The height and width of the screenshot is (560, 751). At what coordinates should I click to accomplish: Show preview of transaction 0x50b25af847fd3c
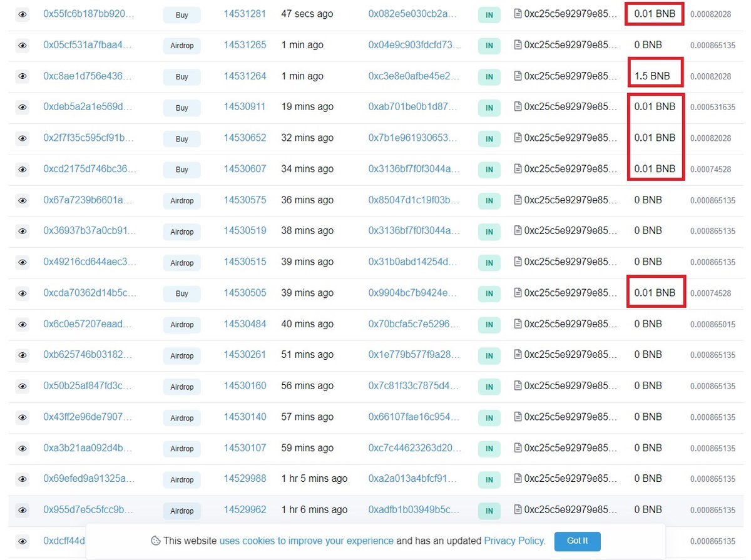point(23,386)
